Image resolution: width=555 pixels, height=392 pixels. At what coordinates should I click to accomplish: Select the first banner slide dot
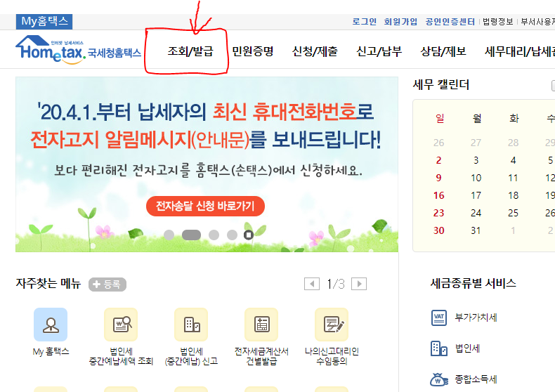[x=169, y=235]
